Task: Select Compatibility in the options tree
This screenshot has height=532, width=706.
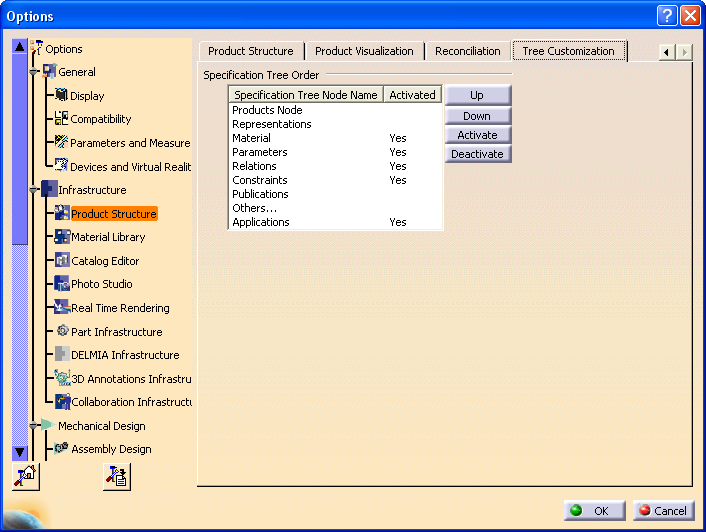Action: [101, 119]
